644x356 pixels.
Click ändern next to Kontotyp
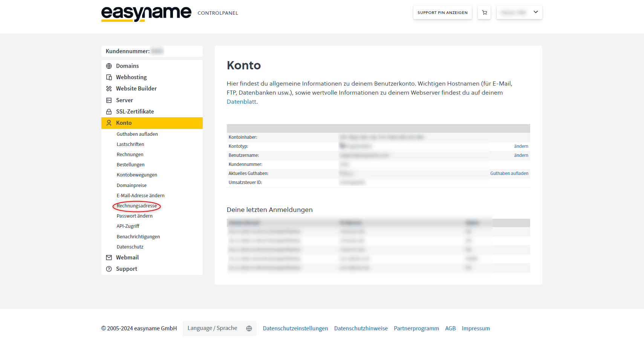point(521,146)
